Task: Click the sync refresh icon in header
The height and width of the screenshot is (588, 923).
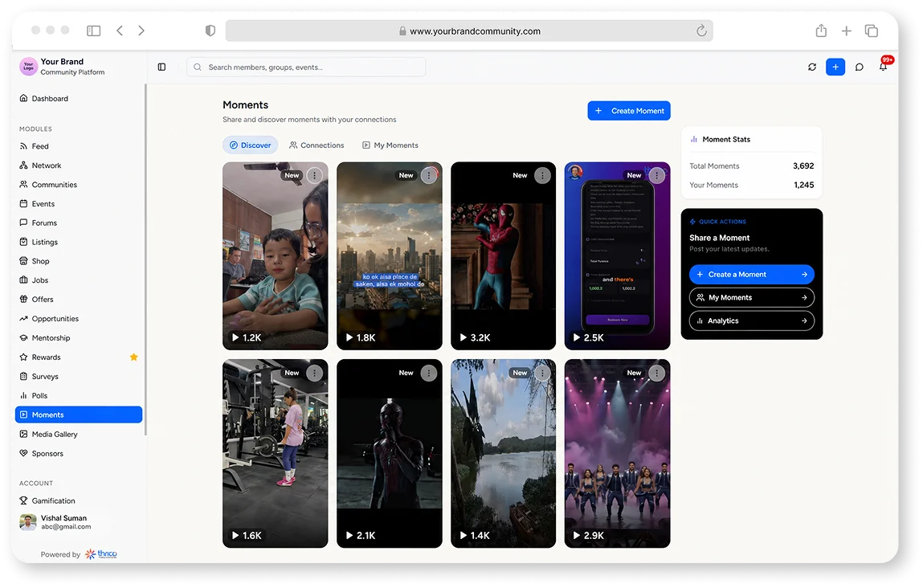Action: click(x=812, y=67)
